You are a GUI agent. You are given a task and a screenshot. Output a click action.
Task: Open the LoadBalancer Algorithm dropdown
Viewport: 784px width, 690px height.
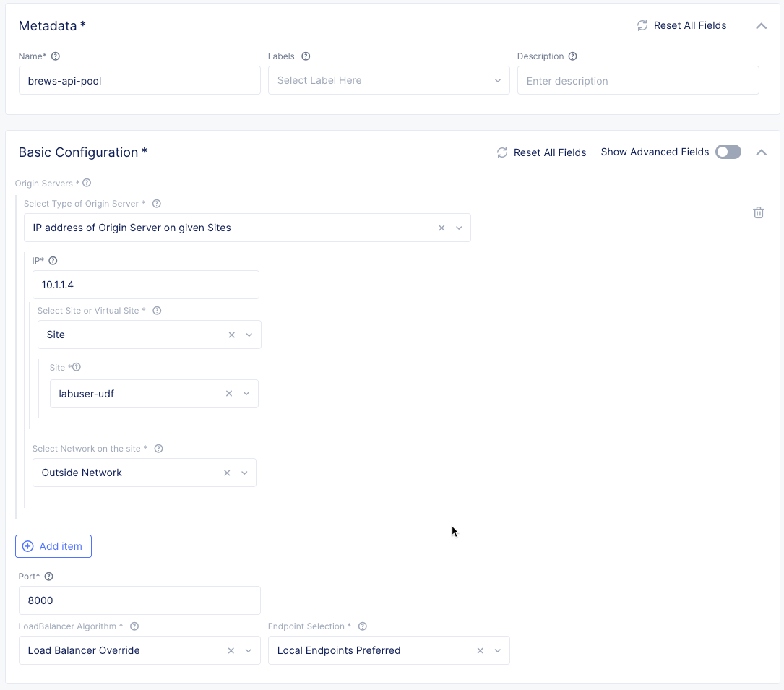click(x=248, y=650)
